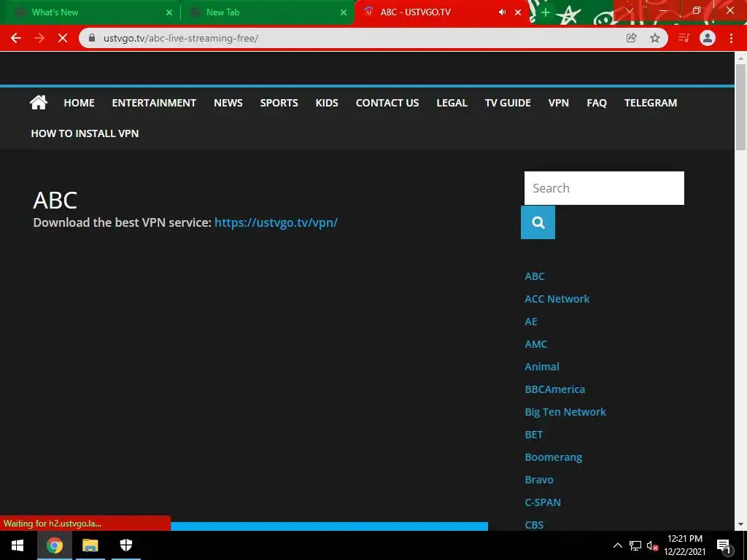The height and width of the screenshot is (560, 747).
Task: Click the network tray icon
Action: click(635, 545)
